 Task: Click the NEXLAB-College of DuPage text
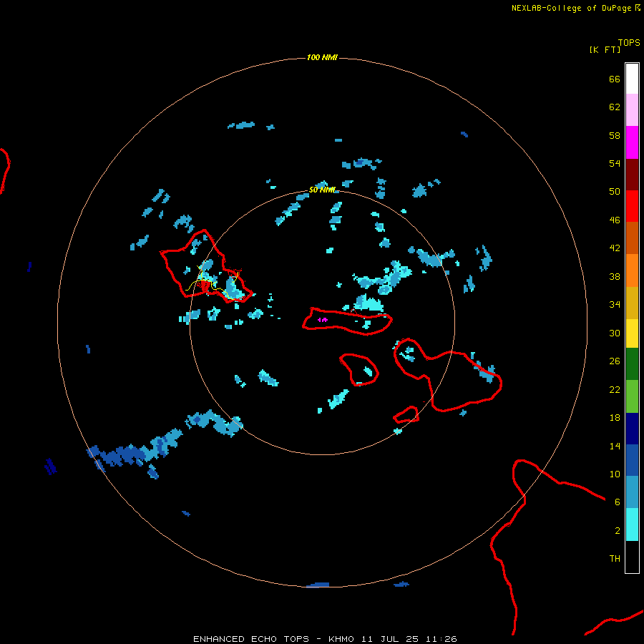571,8
